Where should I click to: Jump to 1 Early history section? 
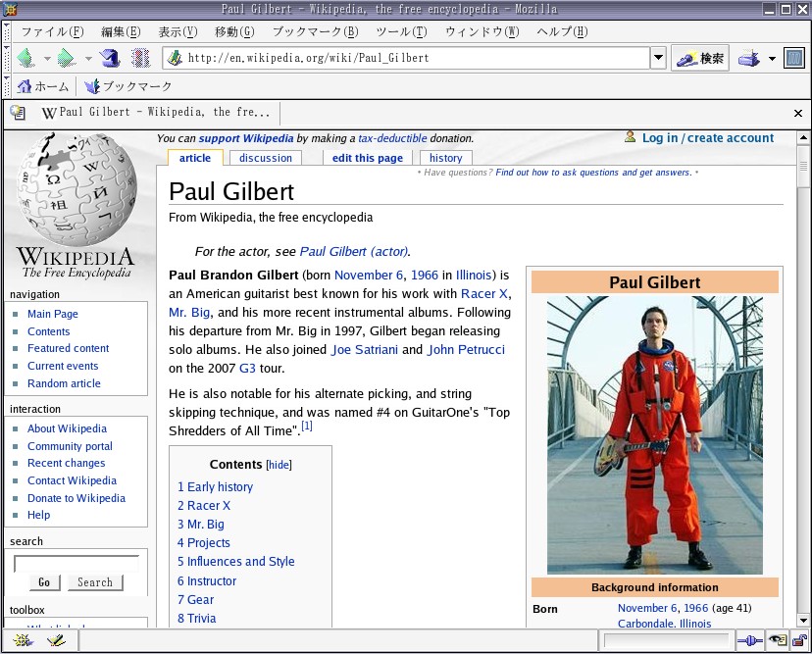215,486
